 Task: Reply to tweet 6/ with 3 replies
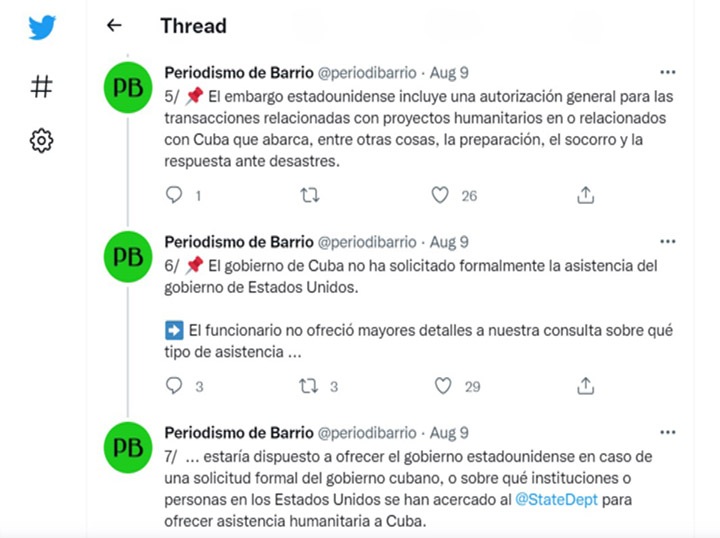pos(174,386)
